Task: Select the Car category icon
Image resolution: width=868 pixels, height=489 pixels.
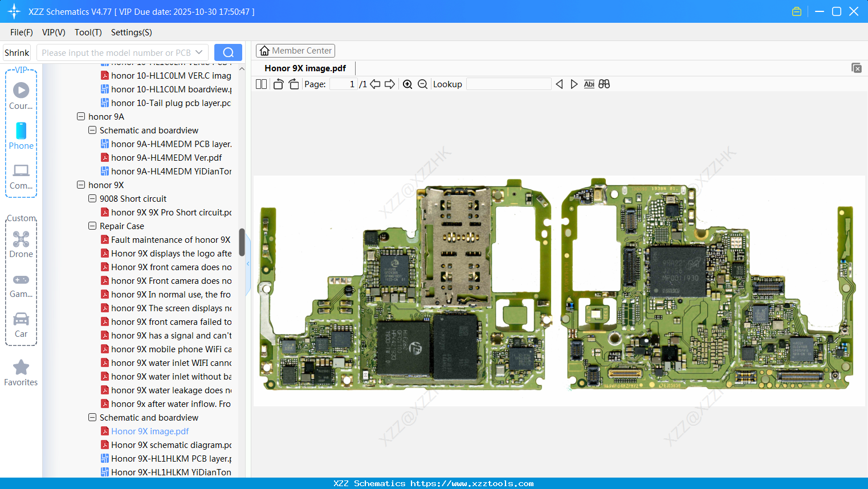Action: coord(21,324)
